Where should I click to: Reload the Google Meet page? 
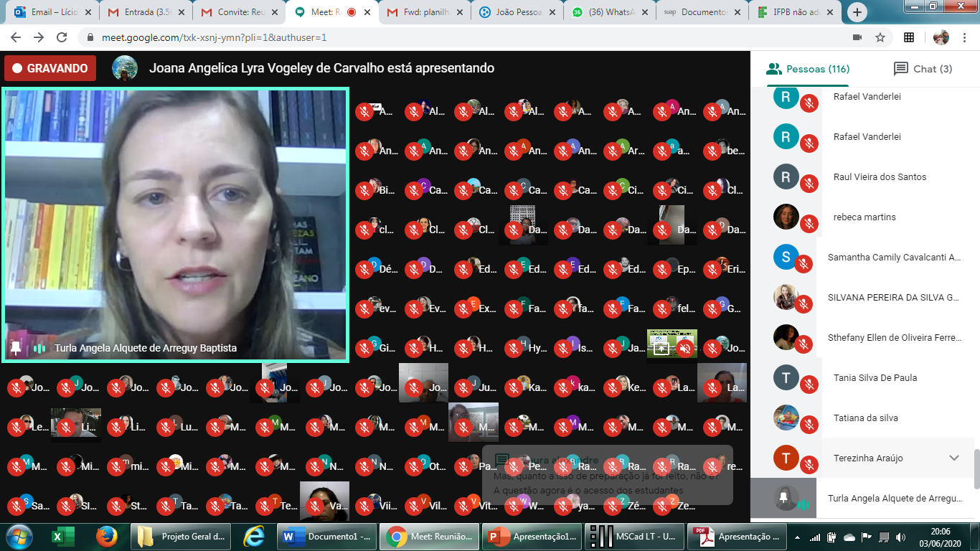click(62, 37)
